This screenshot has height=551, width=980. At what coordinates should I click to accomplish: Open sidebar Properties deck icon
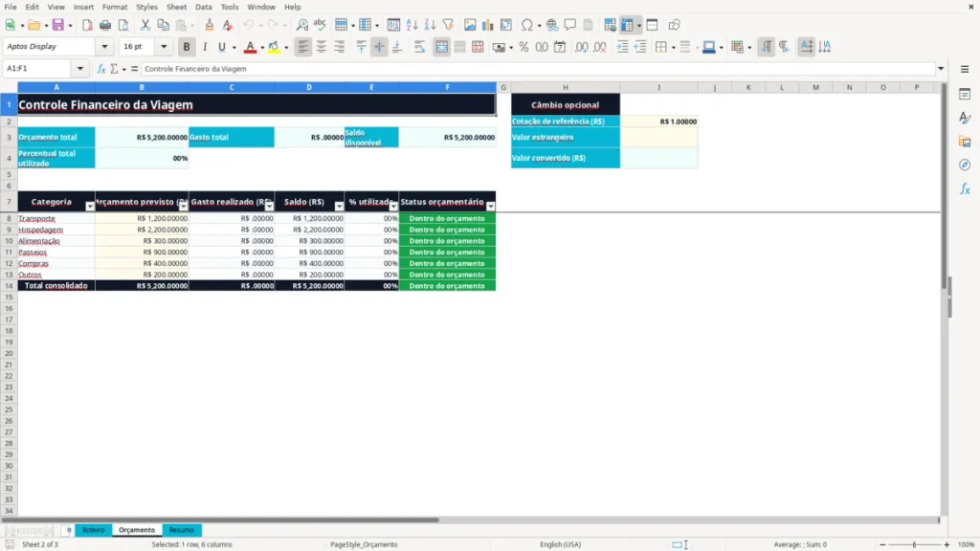[x=965, y=94]
